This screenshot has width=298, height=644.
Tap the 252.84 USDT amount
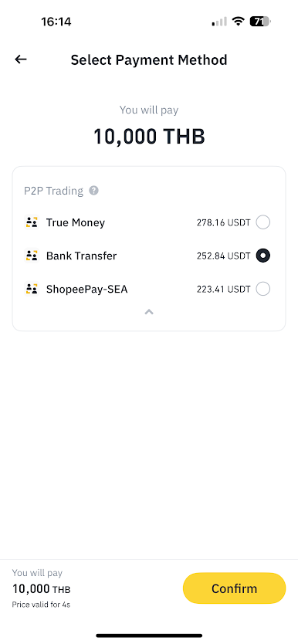[223, 256]
